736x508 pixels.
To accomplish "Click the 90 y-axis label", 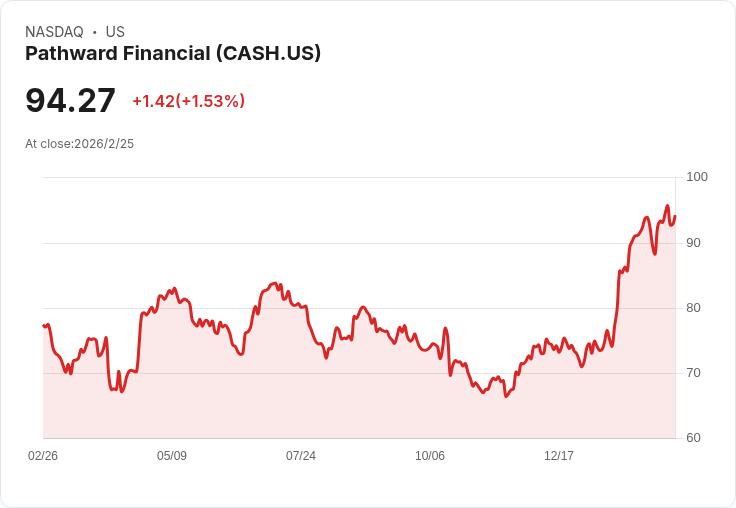I will [694, 243].
